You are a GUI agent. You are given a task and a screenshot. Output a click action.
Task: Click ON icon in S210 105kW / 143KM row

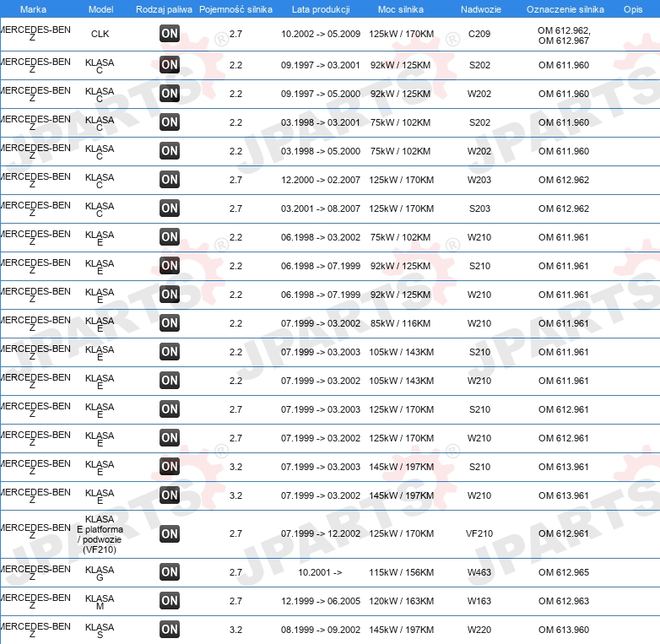click(x=170, y=351)
